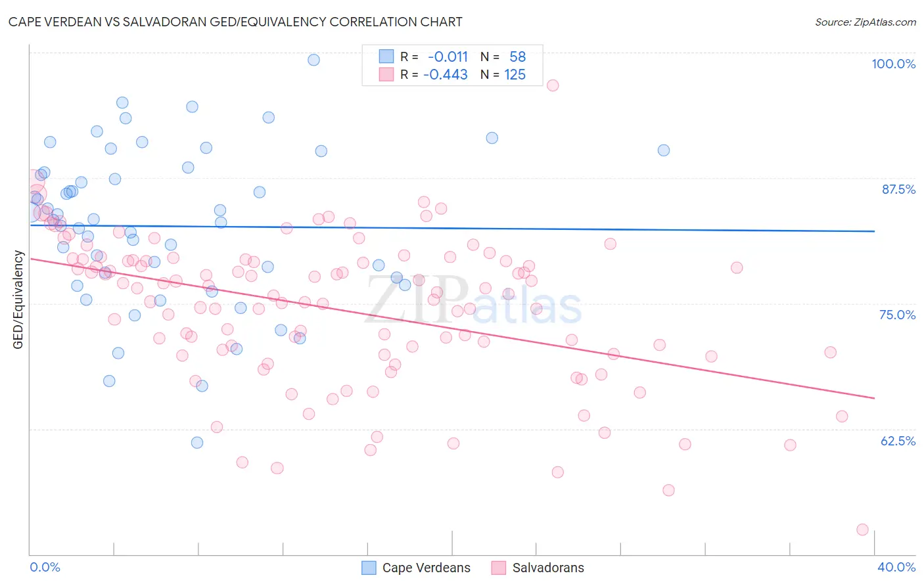The width and height of the screenshot is (924, 586).
Task: Click the chart title text
Action: [x=235, y=22]
